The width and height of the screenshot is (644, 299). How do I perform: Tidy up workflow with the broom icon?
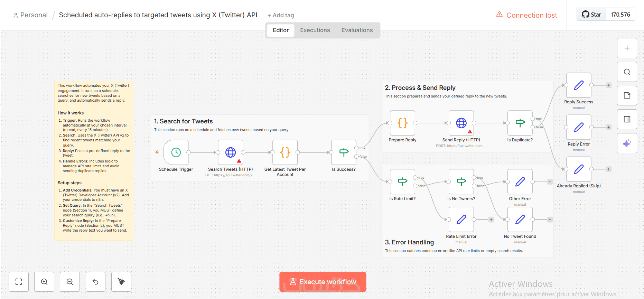121,282
